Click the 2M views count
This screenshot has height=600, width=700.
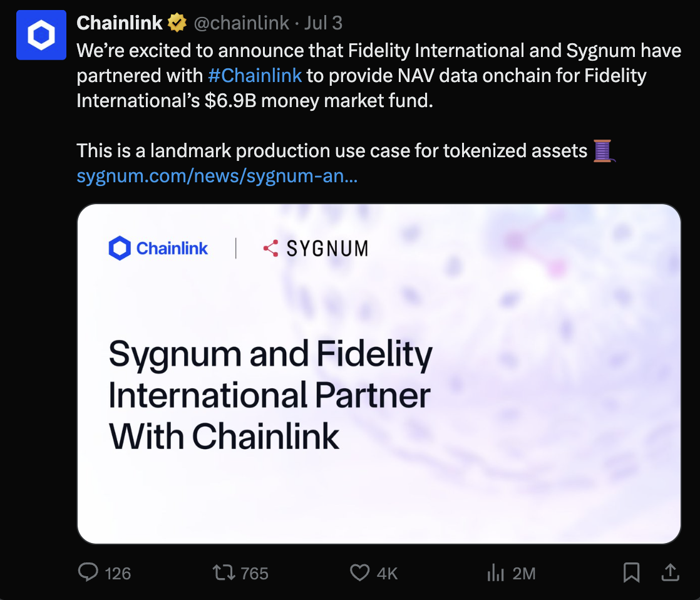(523, 573)
